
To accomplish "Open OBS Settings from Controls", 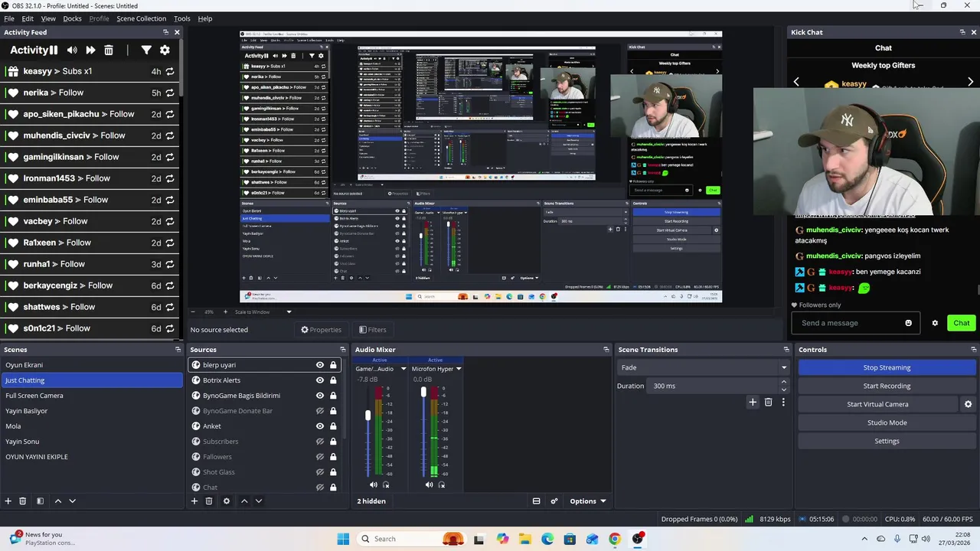I will coord(887,441).
